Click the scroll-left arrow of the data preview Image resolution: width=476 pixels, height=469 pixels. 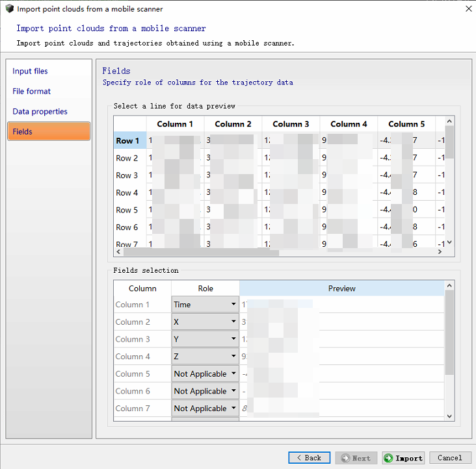(118, 251)
